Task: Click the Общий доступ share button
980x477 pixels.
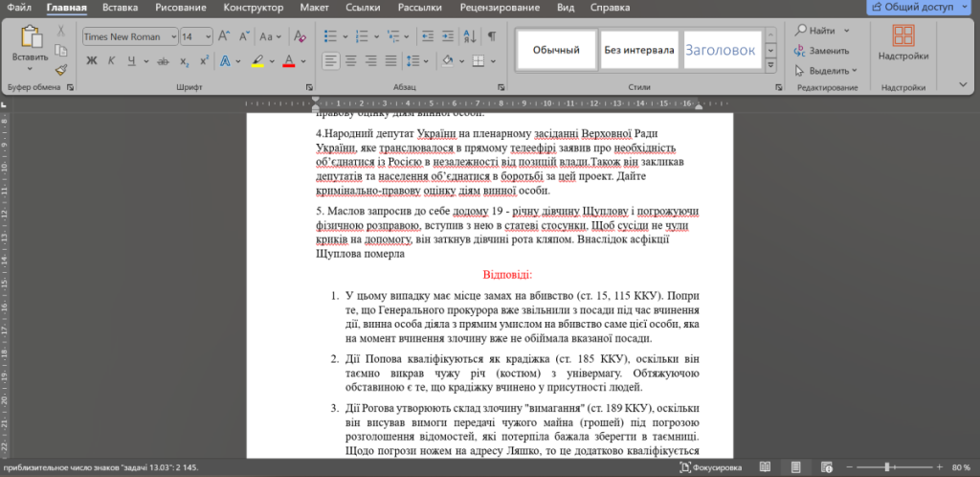Action: click(918, 8)
